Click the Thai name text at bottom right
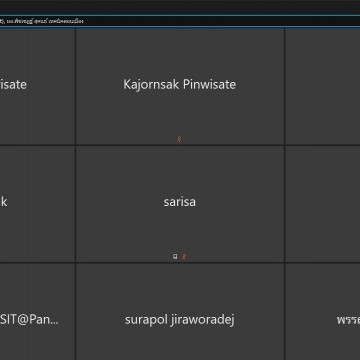This screenshot has height=360, width=360. [x=348, y=320]
